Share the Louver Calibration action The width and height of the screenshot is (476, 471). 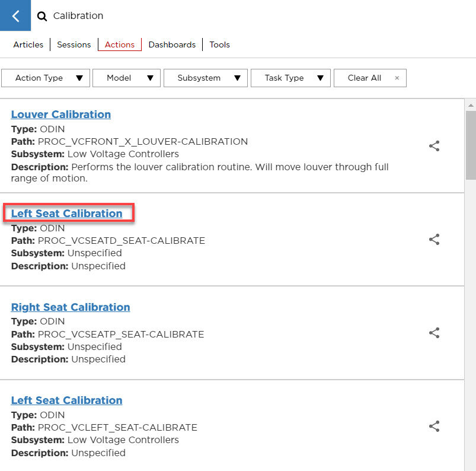434,146
